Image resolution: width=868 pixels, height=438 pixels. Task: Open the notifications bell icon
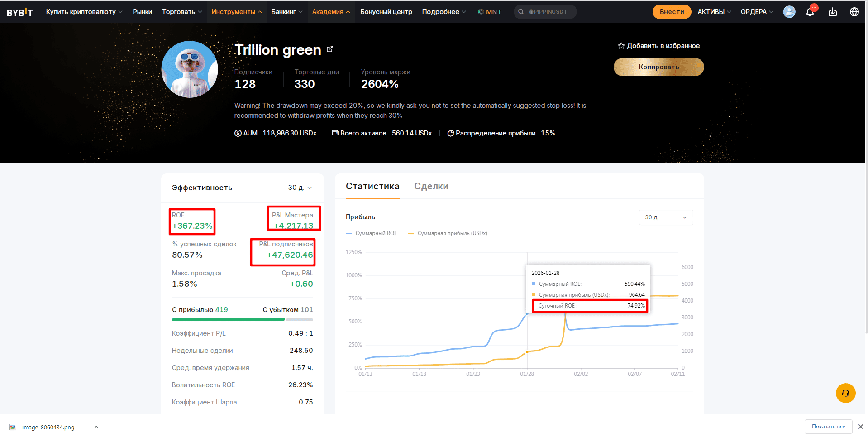pyautogui.click(x=810, y=12)
